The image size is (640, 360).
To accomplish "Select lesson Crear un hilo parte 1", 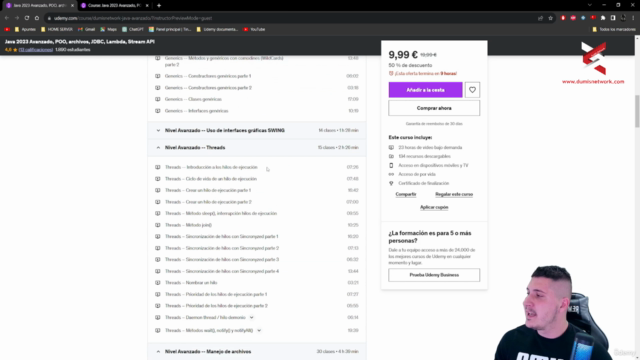I will pos(208,190).
